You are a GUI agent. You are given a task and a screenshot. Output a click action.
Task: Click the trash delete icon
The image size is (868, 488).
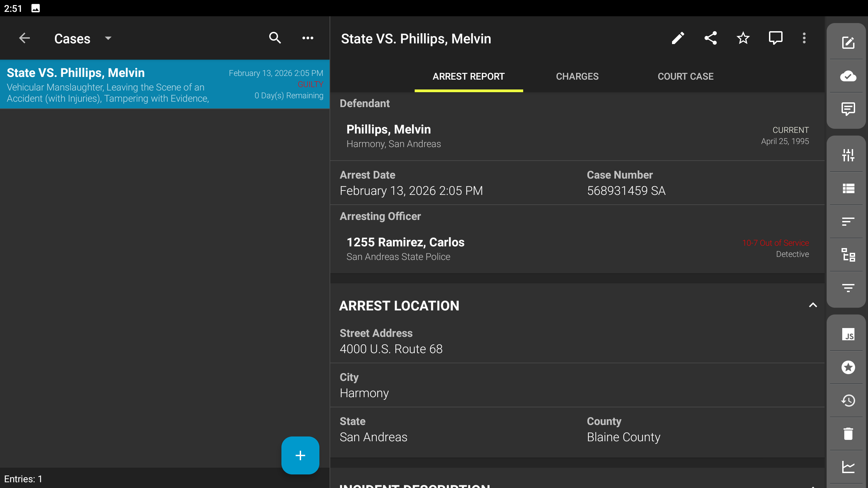[x=848, y=434]
